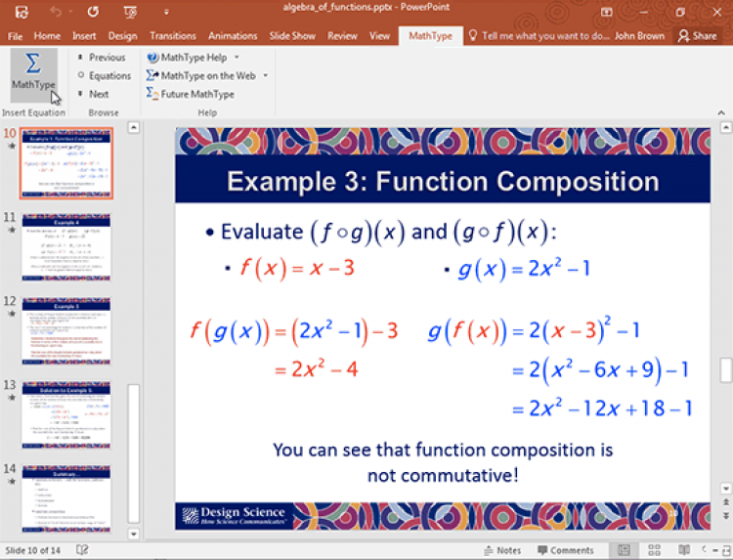
Task: Click the Undo arrow icon
Action: [x=56, y=12]
